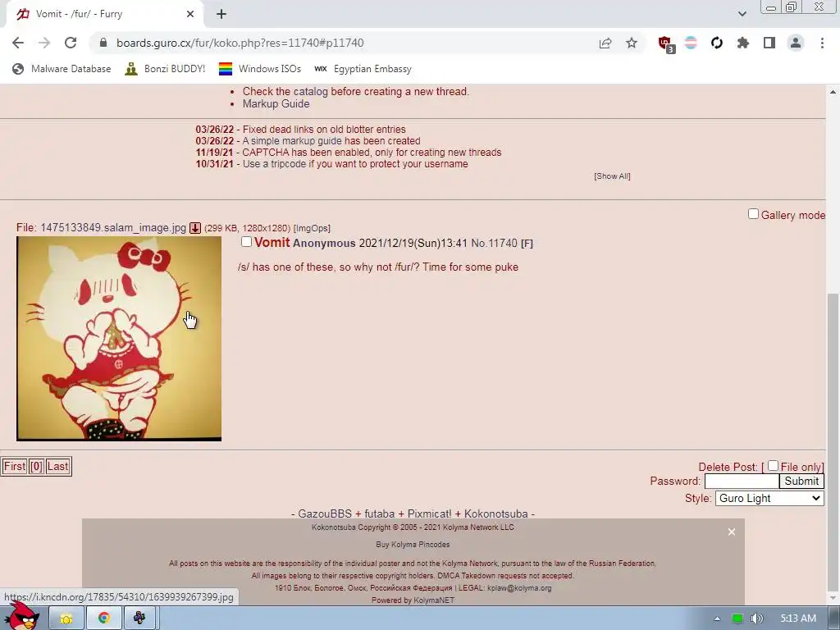Reload the current page
This screenshot has height=630, width=840.
(x=71, y=43)
